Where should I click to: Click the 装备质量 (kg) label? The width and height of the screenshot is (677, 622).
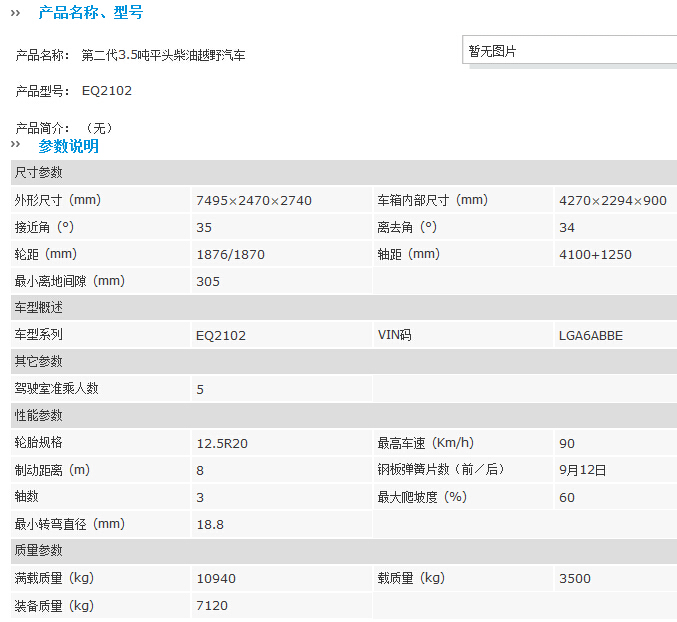tap(54, 606)
